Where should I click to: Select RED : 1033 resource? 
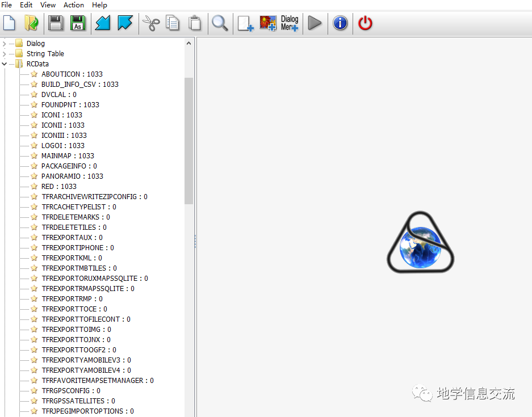(x=58, y=187)
